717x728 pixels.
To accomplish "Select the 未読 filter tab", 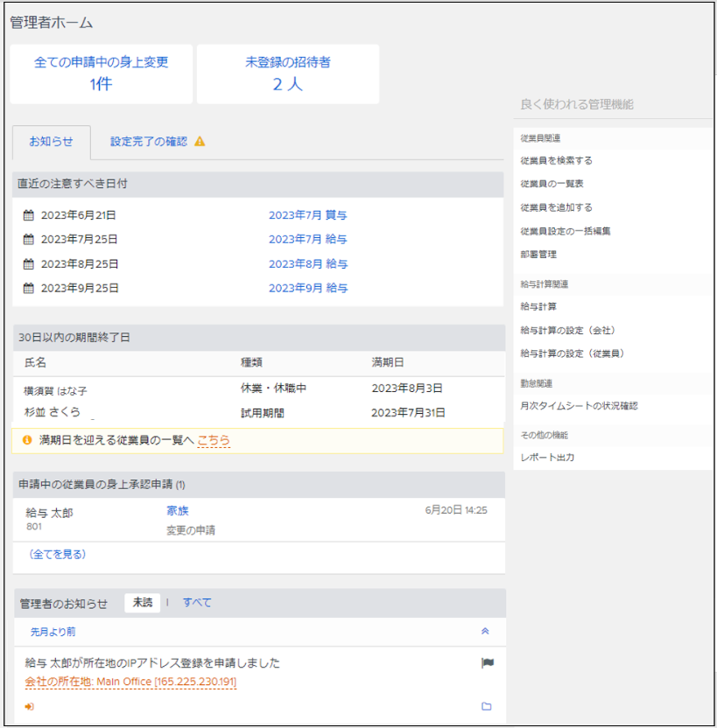I will pyautogui.click(x=143, y=603).
